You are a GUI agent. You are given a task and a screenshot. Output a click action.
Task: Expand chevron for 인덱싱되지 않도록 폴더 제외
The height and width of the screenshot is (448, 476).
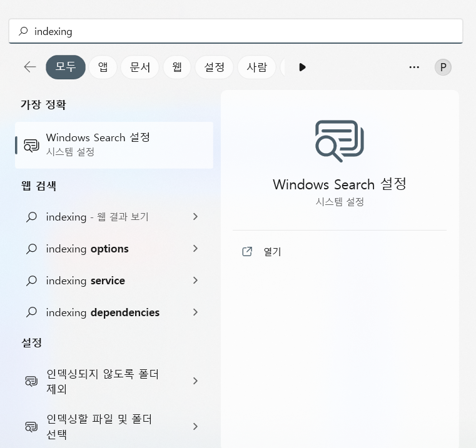click(x=196, y=381)
